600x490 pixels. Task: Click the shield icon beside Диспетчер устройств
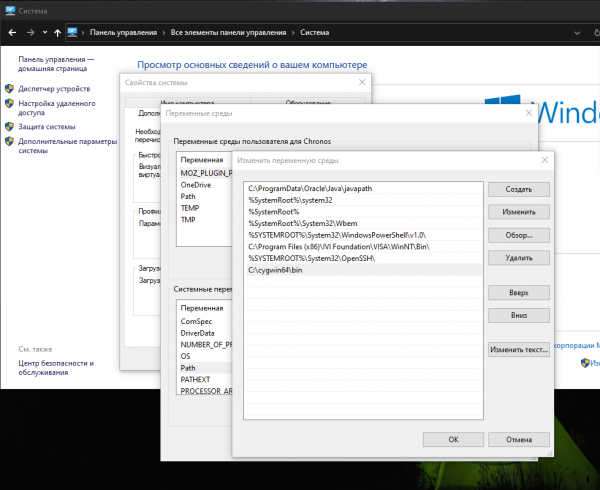pyautogui.click(x=9, y=88)
